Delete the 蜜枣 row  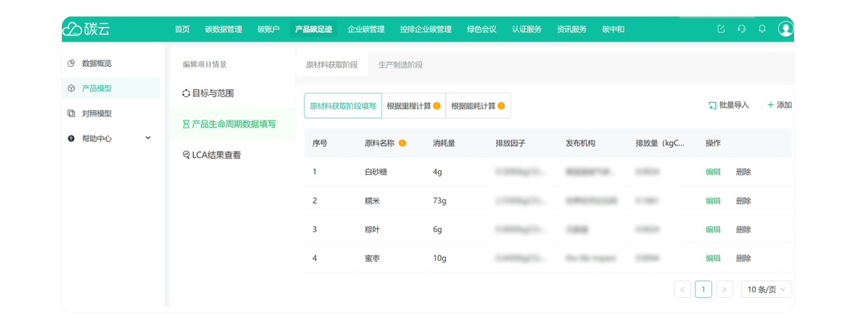743,259
